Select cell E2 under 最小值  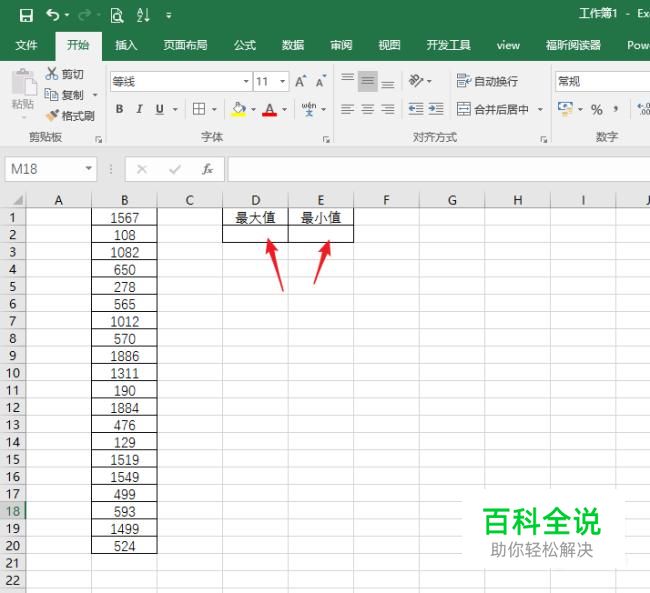321,234
